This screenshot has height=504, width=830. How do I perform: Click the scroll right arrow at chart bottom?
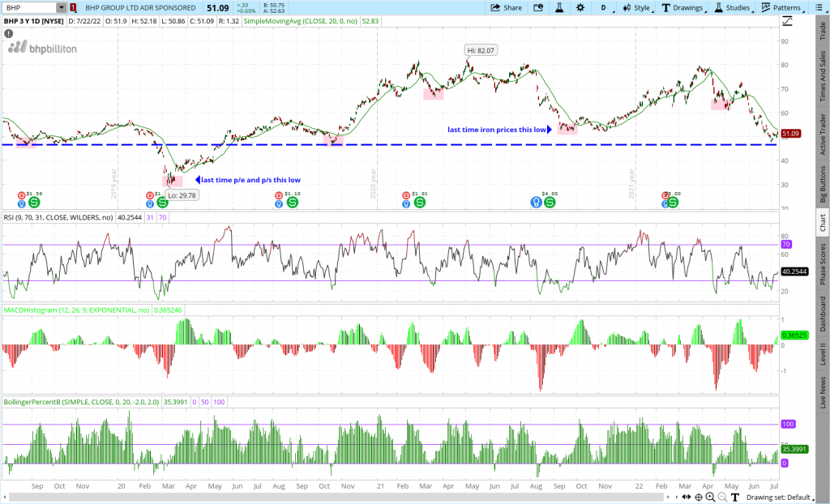coord(677,498)
